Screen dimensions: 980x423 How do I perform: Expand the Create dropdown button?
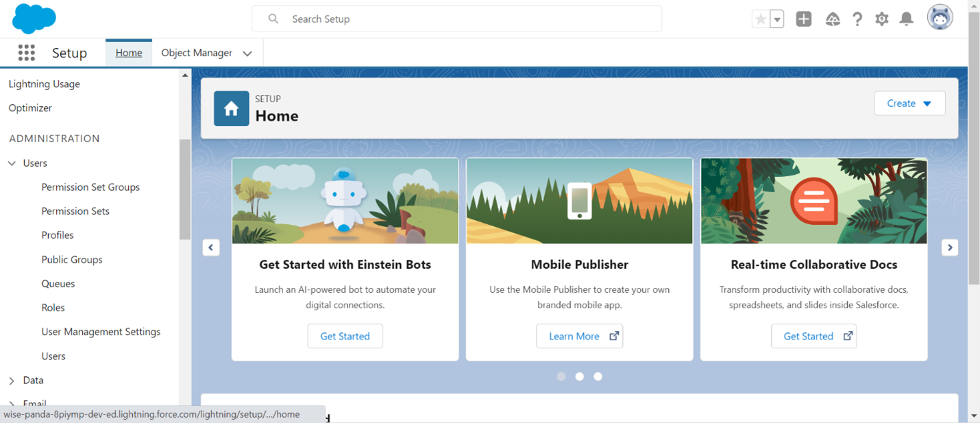click(x=909, y=104)
